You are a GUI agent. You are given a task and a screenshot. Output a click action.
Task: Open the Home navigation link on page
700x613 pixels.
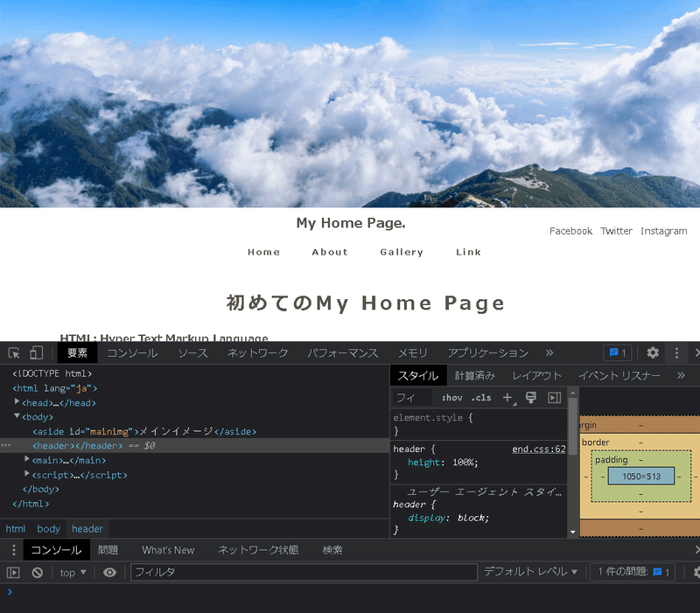[x=264, y=252]
